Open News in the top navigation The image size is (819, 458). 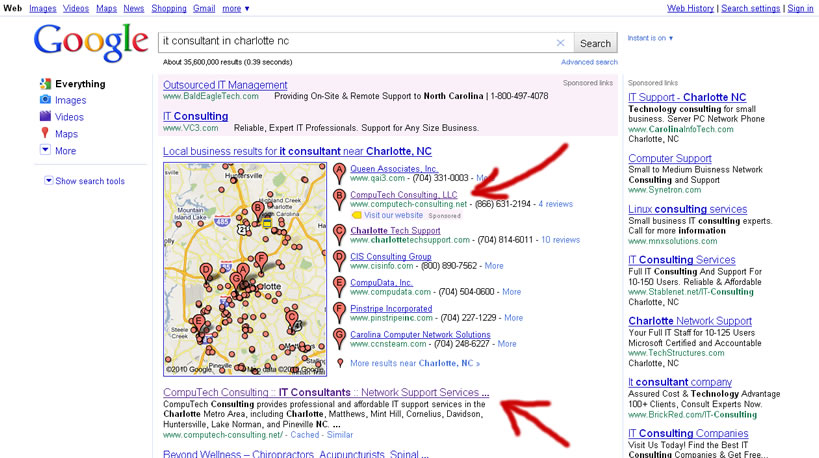coord(134,8)
